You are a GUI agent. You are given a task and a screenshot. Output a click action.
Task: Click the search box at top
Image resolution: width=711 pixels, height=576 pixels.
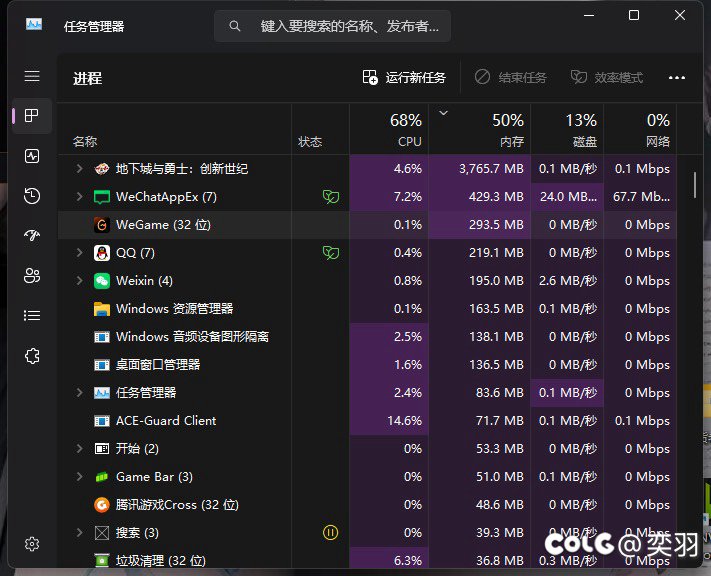333,26
